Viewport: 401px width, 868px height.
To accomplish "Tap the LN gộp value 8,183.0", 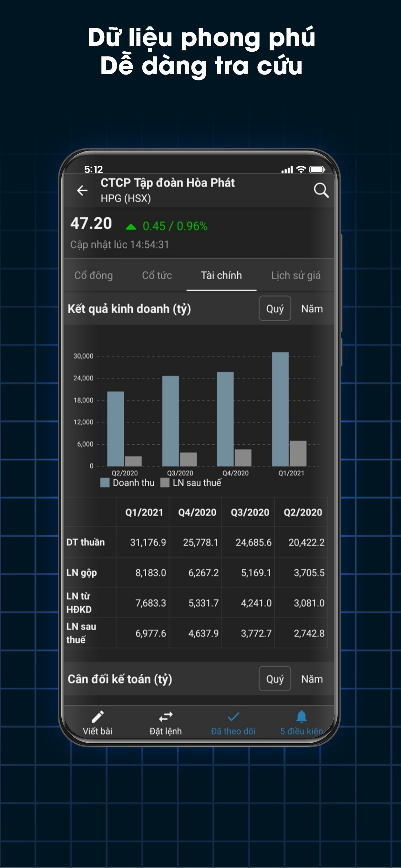I will (x=151, y=573).
